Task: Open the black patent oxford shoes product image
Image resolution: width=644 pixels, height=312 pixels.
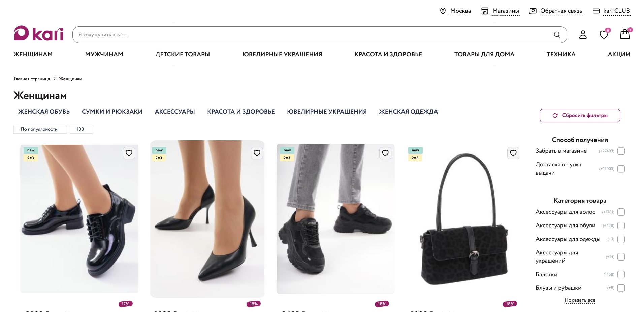Action: pos(79,219)
